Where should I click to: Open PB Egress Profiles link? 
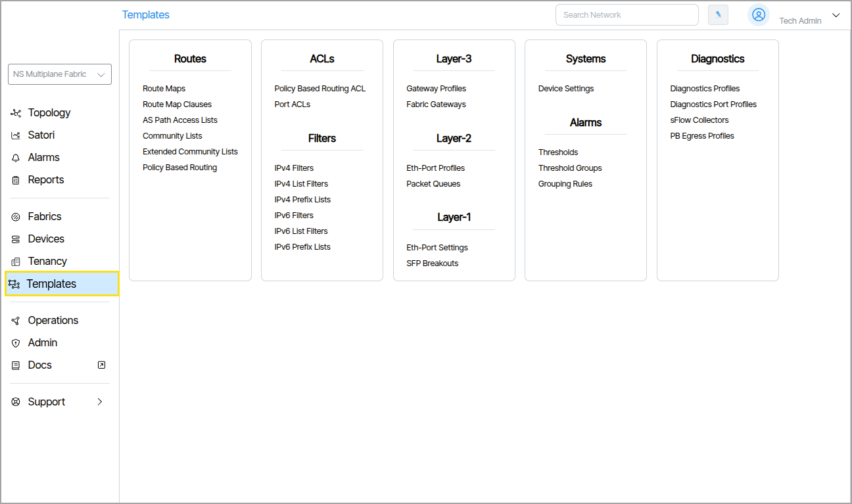click(702, 136)
